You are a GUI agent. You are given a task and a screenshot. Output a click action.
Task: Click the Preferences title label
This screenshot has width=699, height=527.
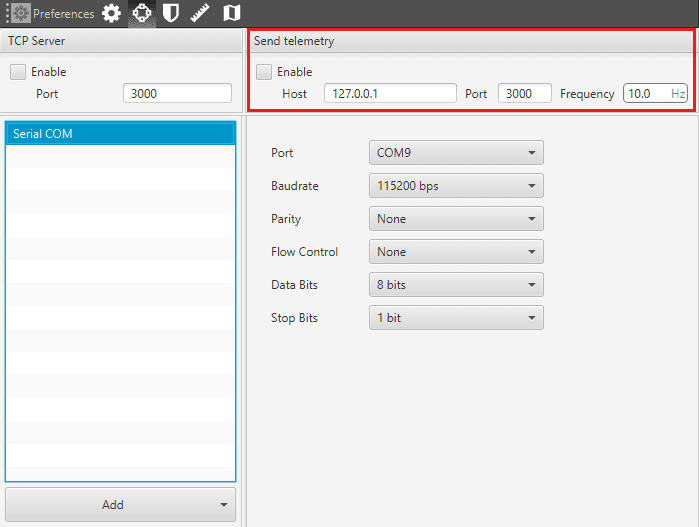point(64,14)
